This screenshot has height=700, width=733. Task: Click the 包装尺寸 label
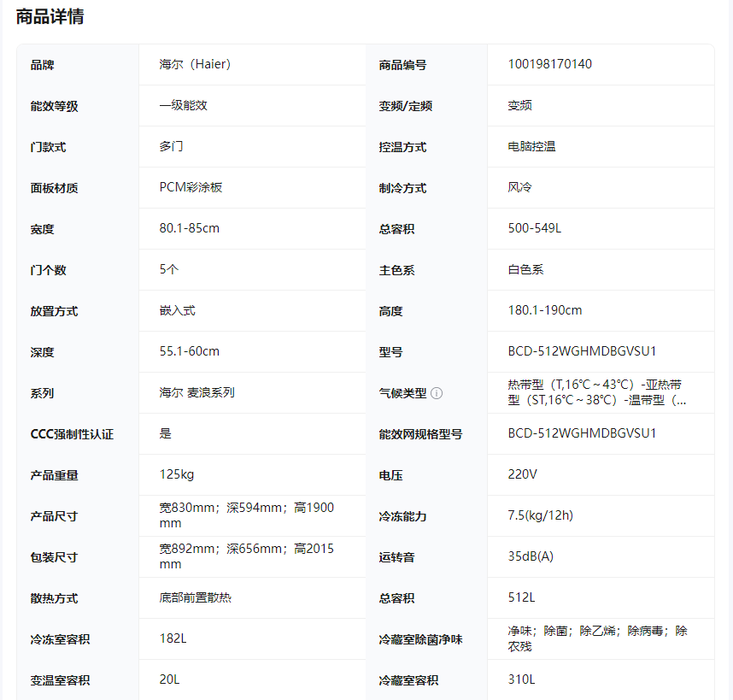(54, 557)
